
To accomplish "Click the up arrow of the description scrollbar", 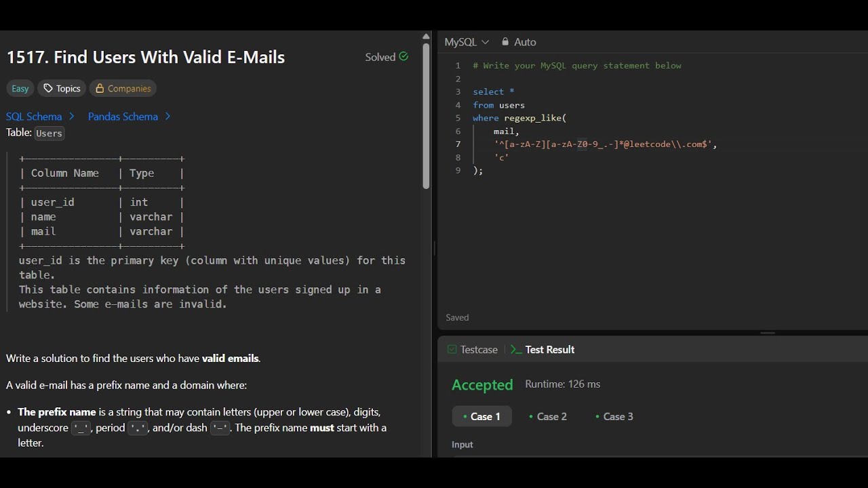I will pos(426,37).
